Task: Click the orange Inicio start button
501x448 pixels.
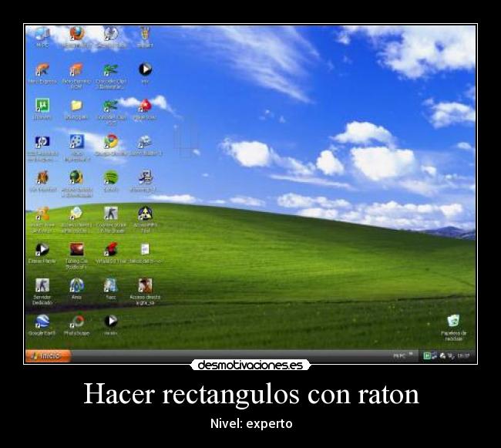Action: pyautogui.click(x=48, y=355)
